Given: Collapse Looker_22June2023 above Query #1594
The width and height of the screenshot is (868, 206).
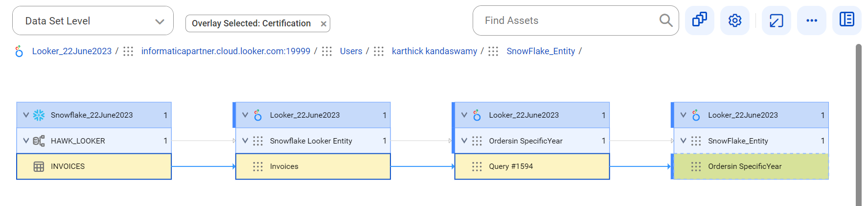Looking at the screenshot, I should (x=464, y=115).
